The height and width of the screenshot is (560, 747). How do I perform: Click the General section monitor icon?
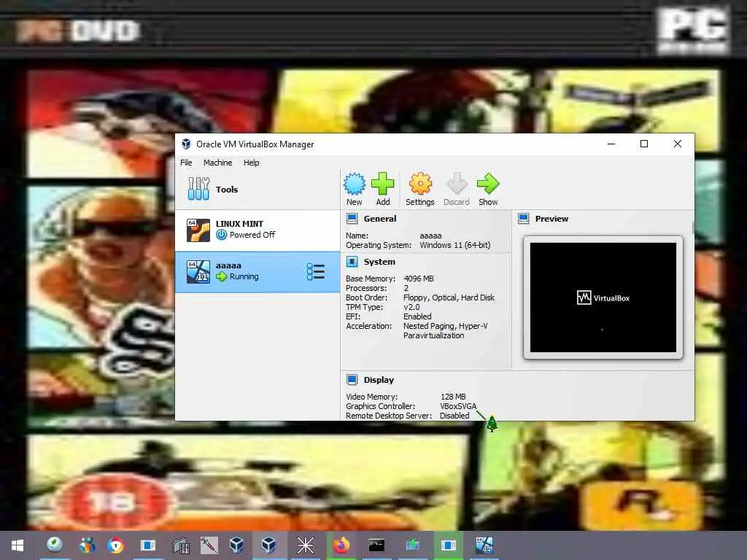point(352,219)
